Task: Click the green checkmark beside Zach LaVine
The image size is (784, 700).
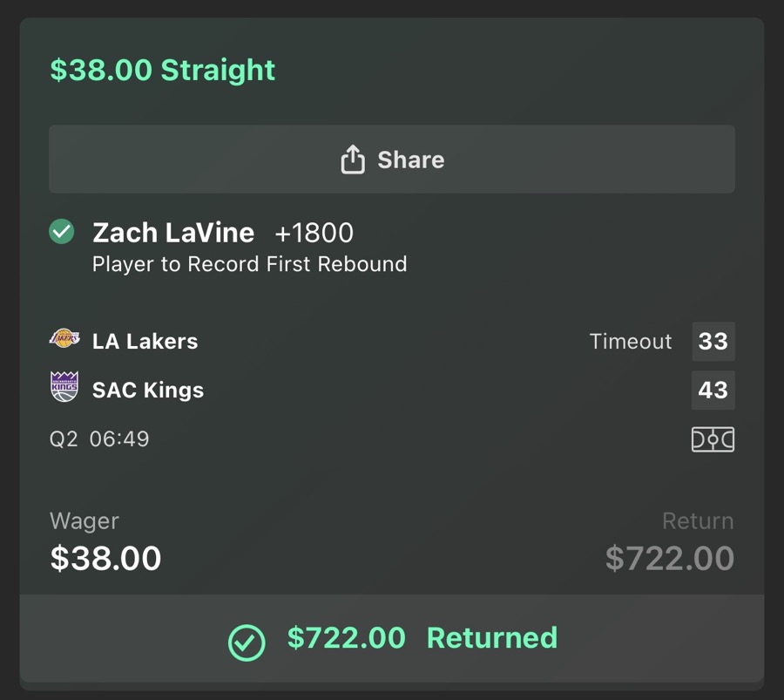Action: (x=61, y=232)
